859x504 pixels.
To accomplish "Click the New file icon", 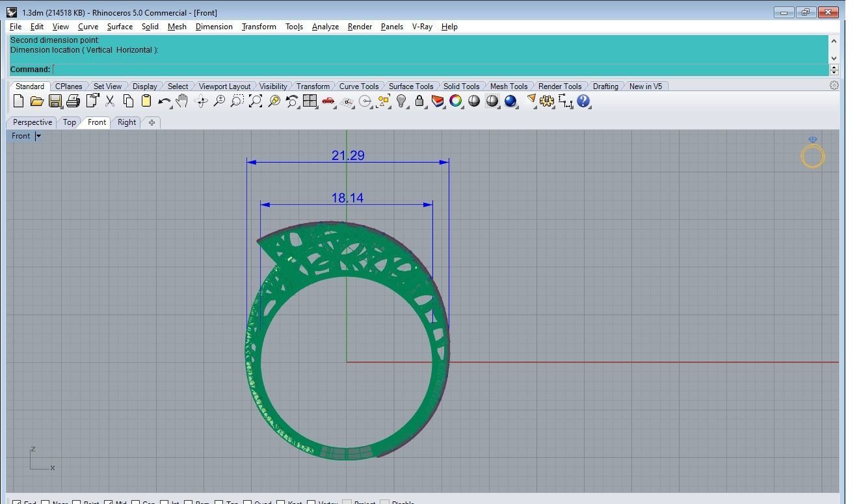I will (x=18, y=101).
